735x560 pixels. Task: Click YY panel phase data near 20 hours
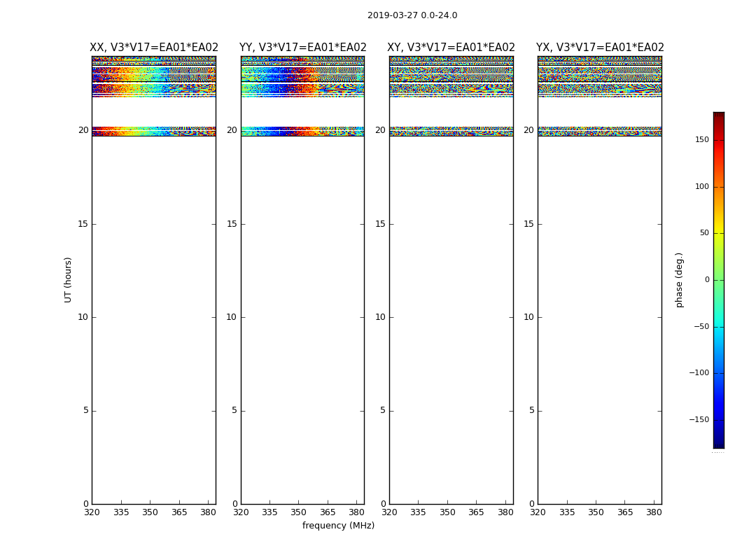[x=303, y=131]
